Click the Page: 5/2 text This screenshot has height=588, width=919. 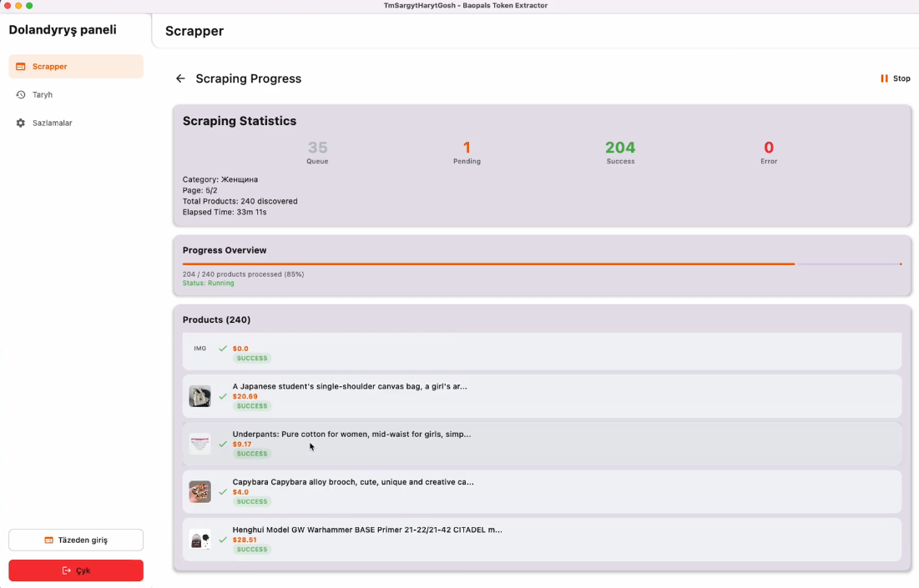click(x=199, y=190)
